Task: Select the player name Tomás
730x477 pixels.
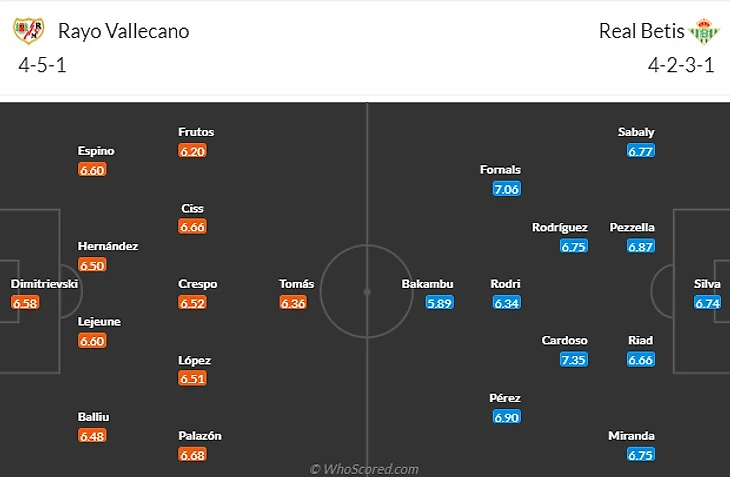Action: point(297,284)
